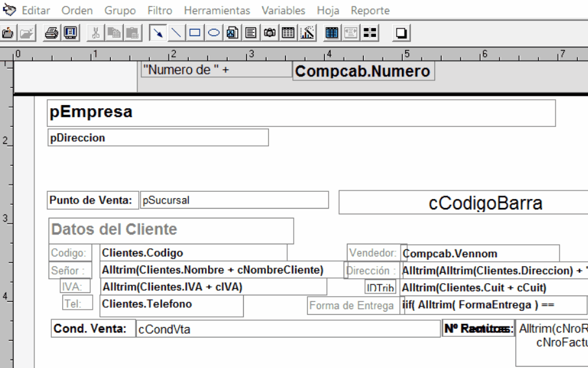
Task: Select the Datos del Cliente heading
Action: click(x=171, y=231)
